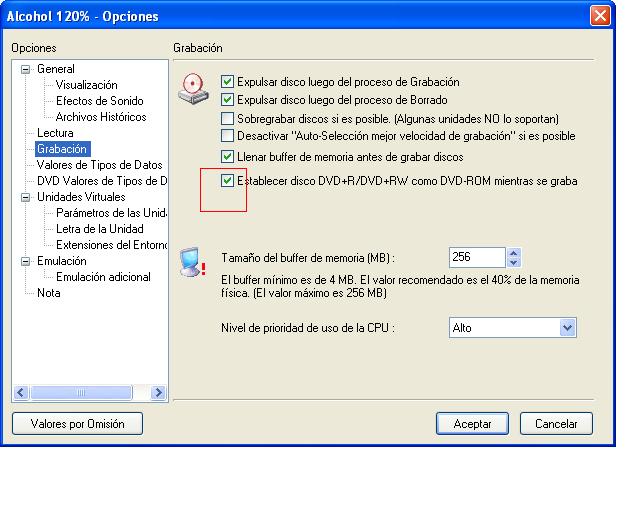Screen dimensions: 640x512
Task: Select Valores de Tipos de Datos
Action: pyautogui.click(x=100, y=165)
